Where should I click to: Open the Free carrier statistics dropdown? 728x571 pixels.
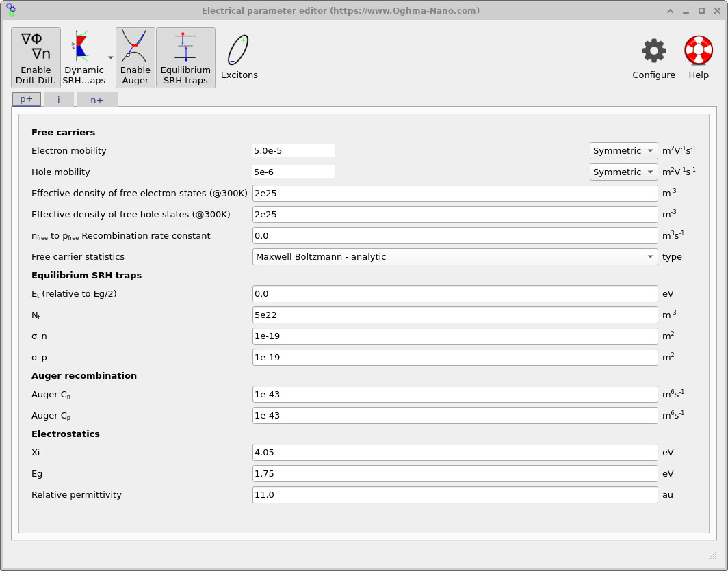click(x=454, y=256)
